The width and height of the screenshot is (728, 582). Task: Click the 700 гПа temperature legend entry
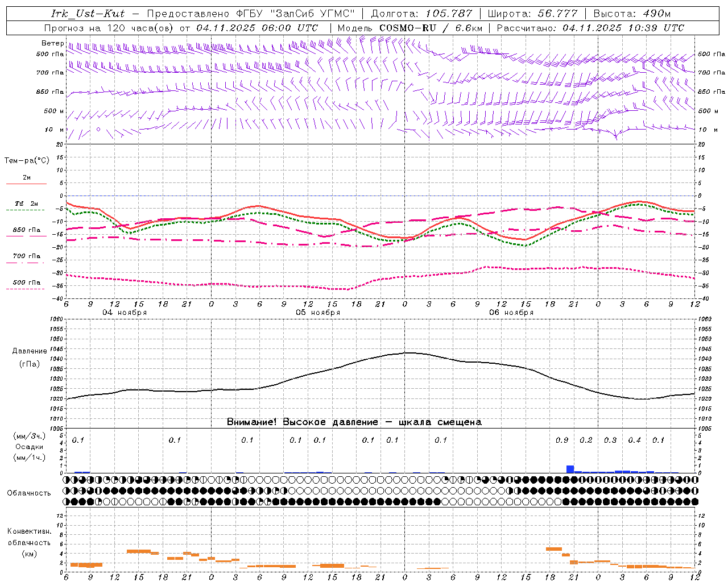[27, 256]
